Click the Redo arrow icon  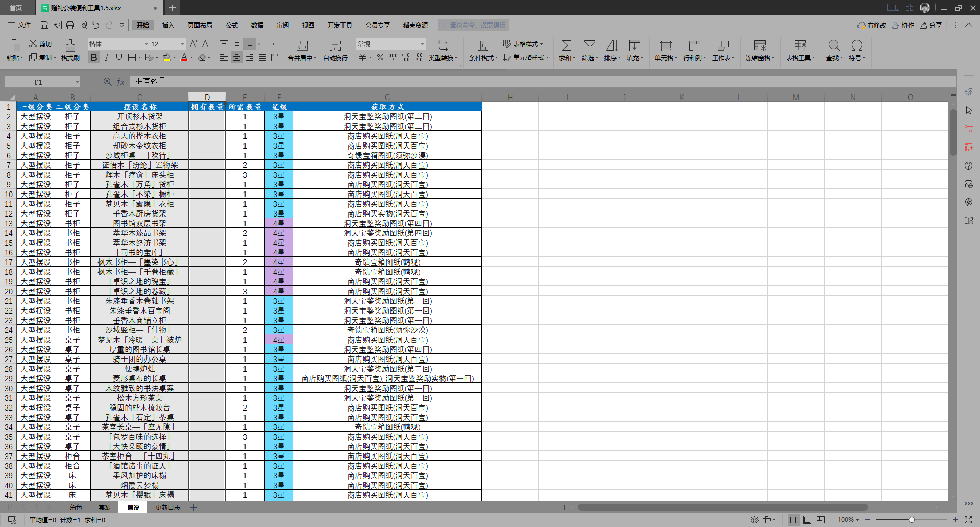pos(109,25)
